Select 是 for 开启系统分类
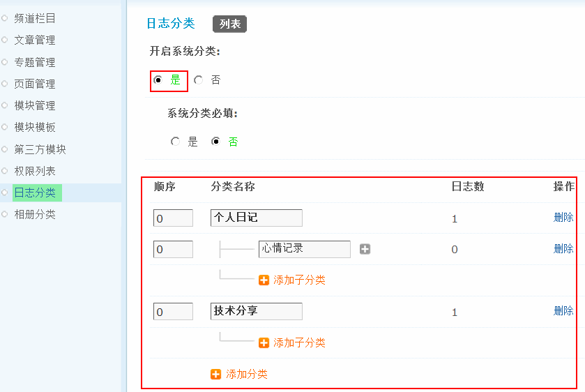Viewport: 585px width, 392px height. 158,80
